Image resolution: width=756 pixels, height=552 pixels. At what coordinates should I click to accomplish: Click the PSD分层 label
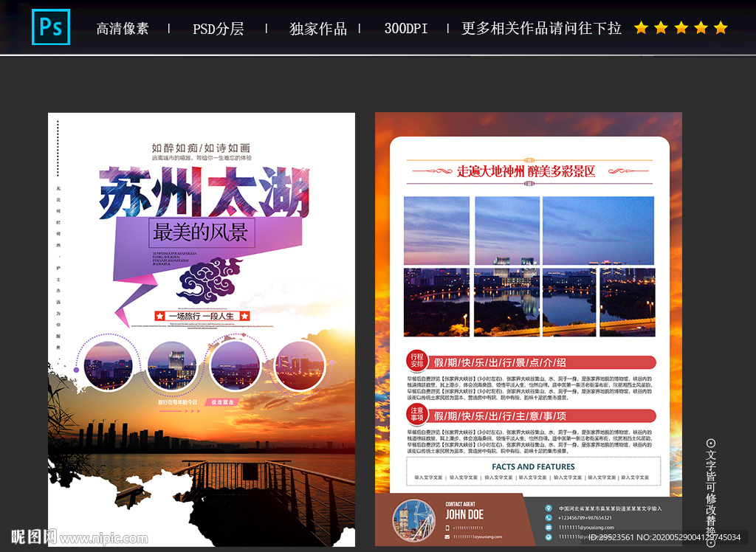tap(218, 29)
